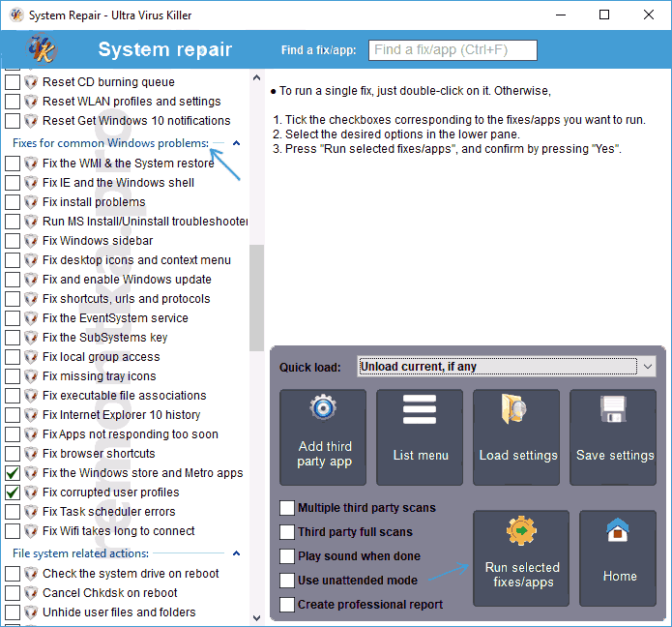Collapse Fixes for common Windows problems section
This screenshot has width=672, height=627.
tap(237, 143)
